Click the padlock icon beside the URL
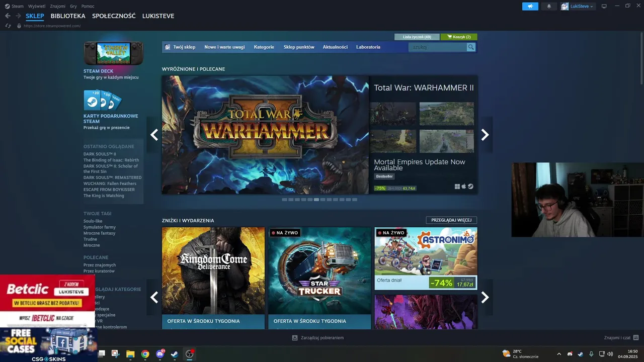 click(19, 26)
